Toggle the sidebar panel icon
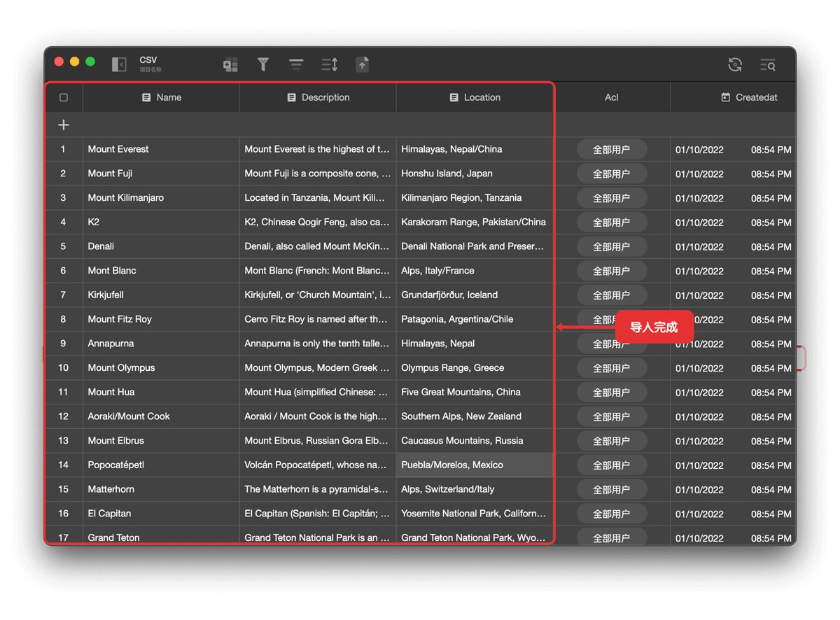 (x=119, y=64)
